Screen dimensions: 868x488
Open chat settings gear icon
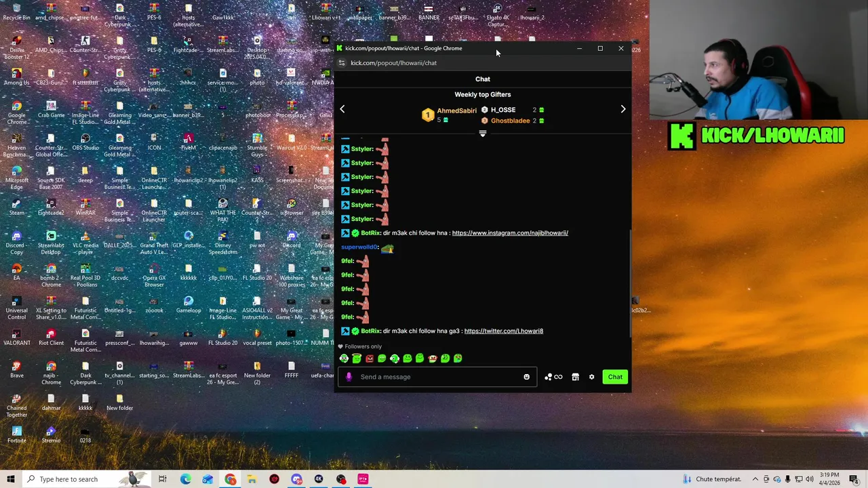[591, 377]
